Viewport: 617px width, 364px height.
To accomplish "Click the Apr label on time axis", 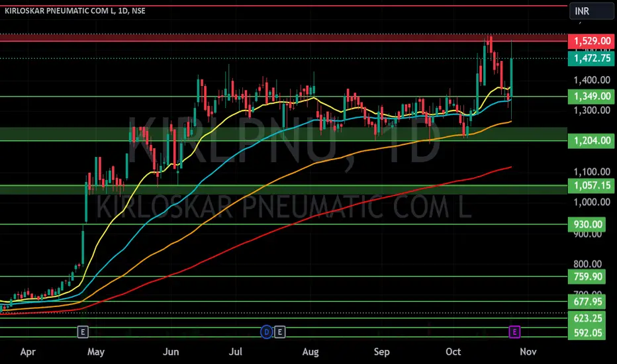I will pos(28,351).
